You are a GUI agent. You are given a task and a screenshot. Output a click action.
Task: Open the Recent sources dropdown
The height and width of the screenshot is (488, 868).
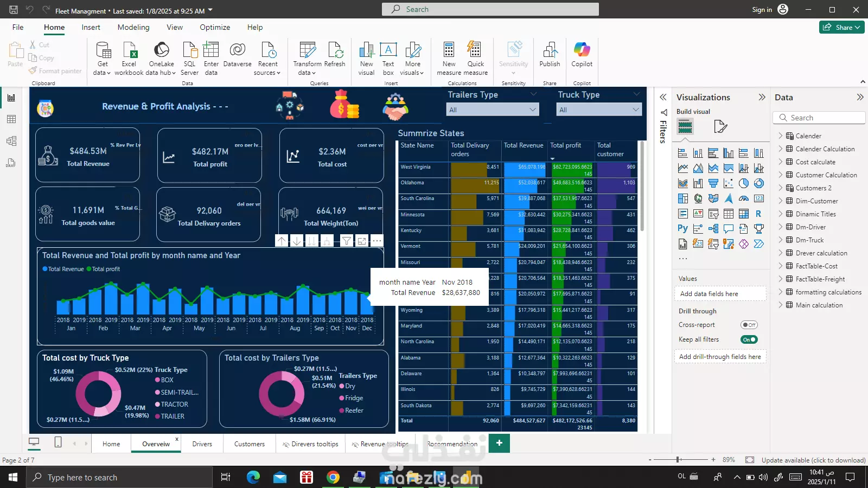tap(267, 59)
